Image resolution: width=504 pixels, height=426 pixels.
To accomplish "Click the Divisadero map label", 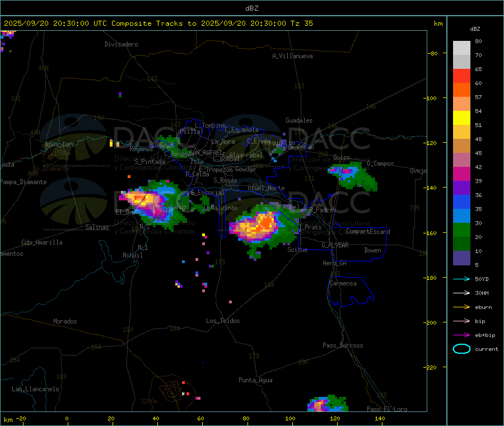I will click(x=121, y=44).
